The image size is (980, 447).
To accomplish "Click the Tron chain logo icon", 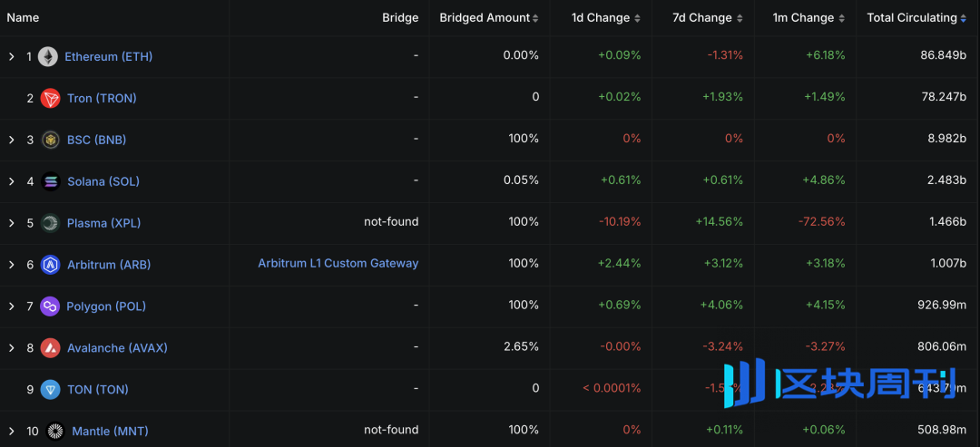I will (51, 98).
